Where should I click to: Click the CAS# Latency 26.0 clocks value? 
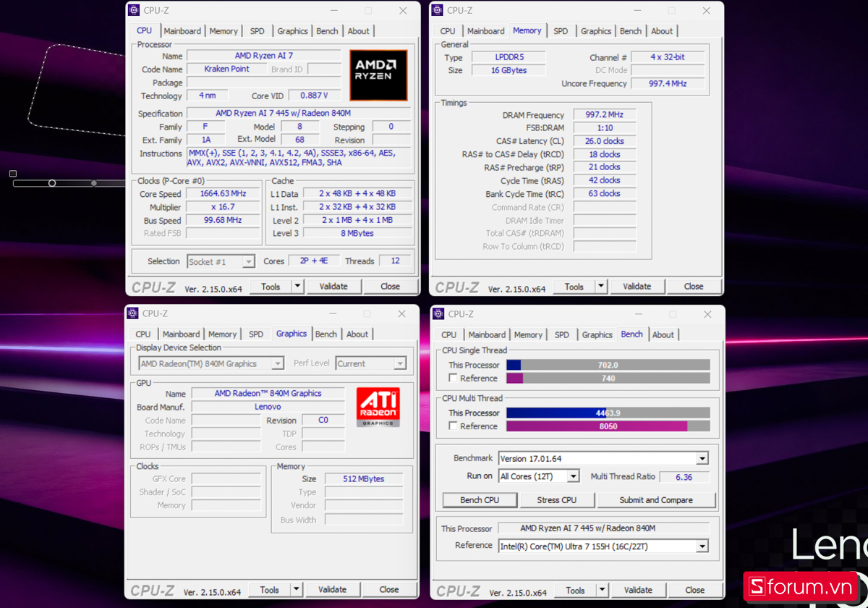point(605,141)
